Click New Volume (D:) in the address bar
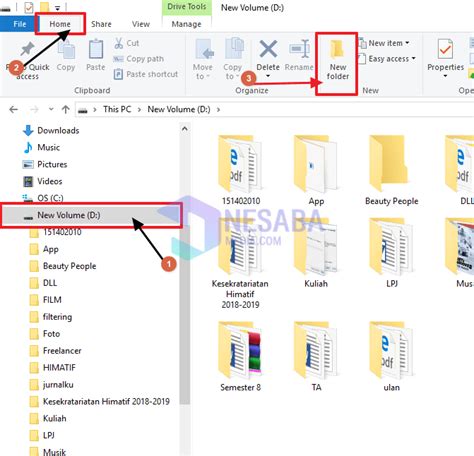 179,109
